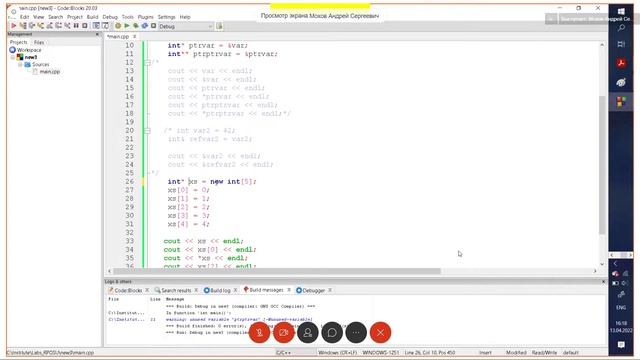The height and width of the screenshot is (360, 640).
Task: Select the Debugger log tab
Action: [313, 290]
